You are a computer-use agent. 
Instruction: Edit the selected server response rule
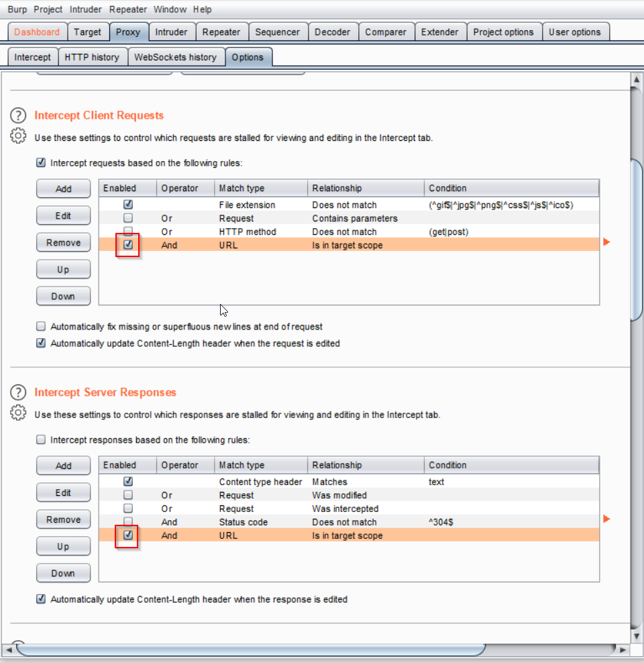(63, 492)
